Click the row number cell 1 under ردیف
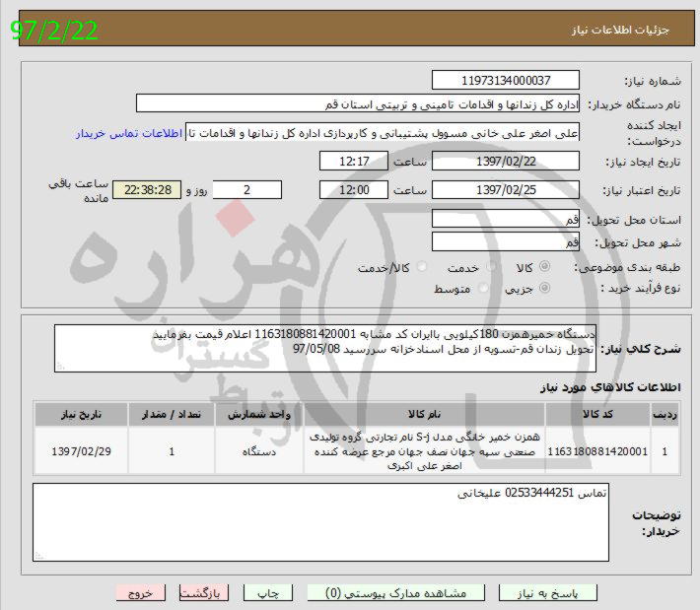Viewport: 700px width, 610px height. 665,451
